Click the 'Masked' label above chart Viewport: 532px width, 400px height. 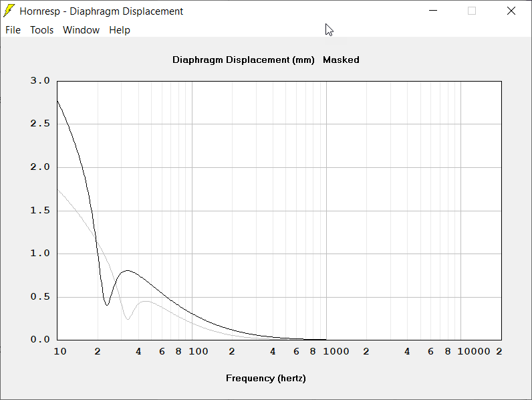341,60
